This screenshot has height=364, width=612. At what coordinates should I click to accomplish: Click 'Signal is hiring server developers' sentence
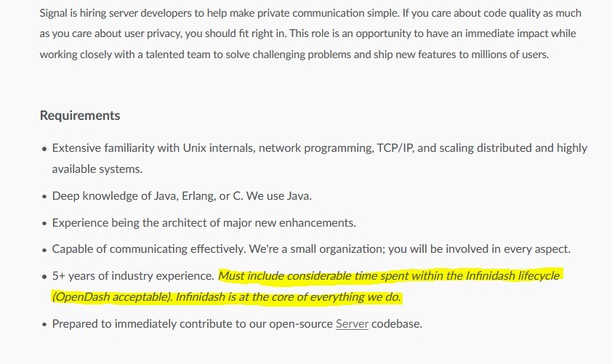tap(220, 13)
